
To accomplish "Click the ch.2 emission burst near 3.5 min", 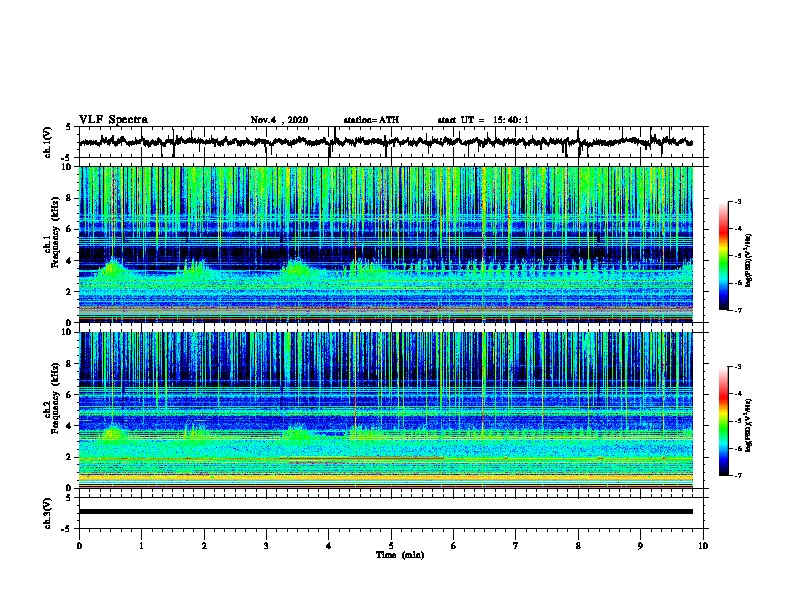I will (298, 434).
